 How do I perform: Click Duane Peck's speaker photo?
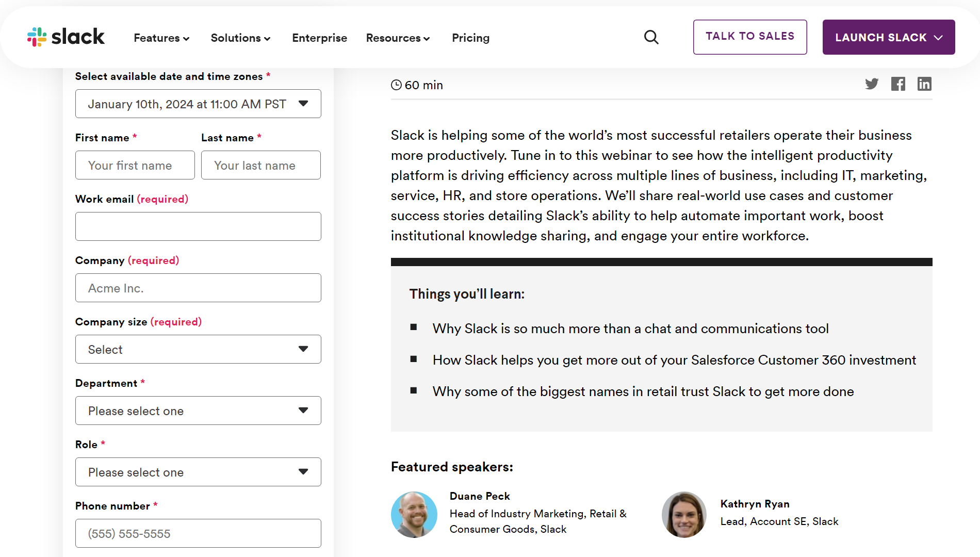click(414, 514)
